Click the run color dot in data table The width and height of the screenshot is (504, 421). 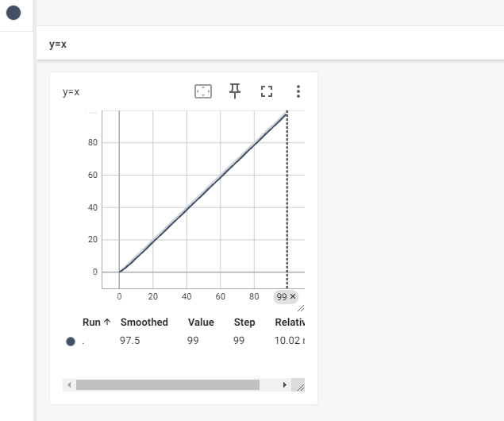click(71, 342)
